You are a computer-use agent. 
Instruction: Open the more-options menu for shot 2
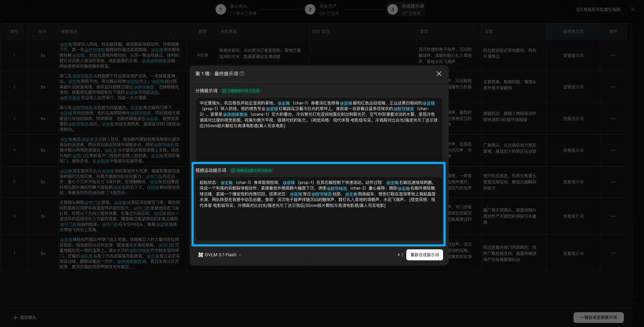[613, 87]
